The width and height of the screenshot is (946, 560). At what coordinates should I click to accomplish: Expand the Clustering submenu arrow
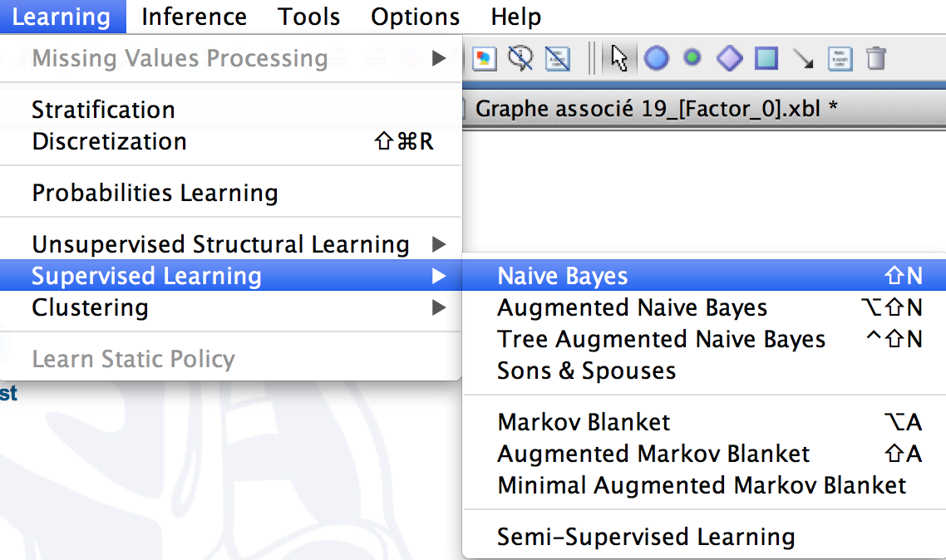(439, 307)
